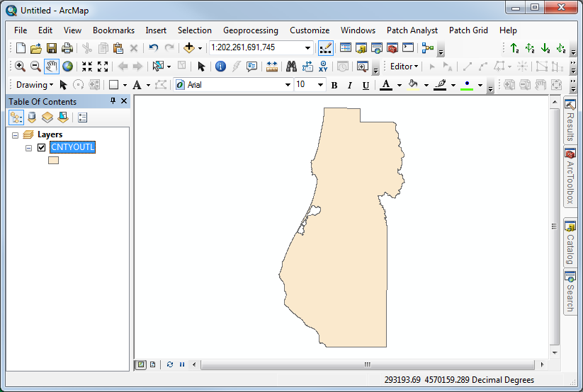Open the Catalog side tab
Image resolution: width=583 pixels, height=392 pixels.
pos(570,242)
